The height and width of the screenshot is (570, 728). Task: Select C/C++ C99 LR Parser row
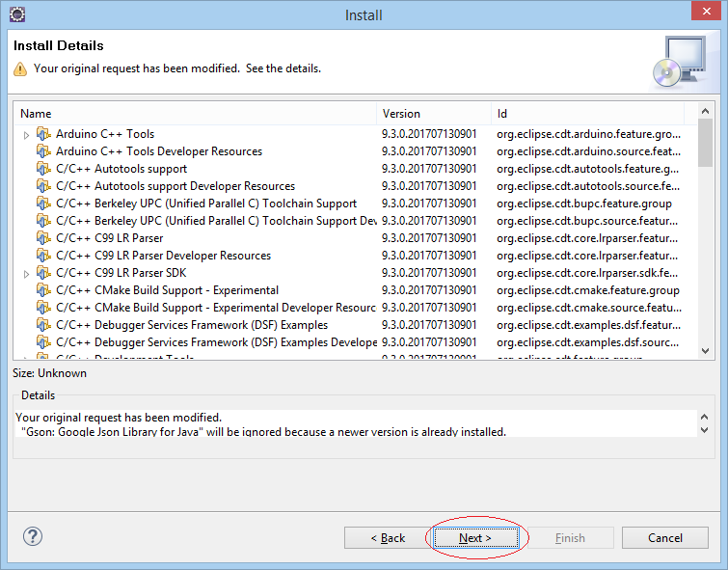pos(110,238)
